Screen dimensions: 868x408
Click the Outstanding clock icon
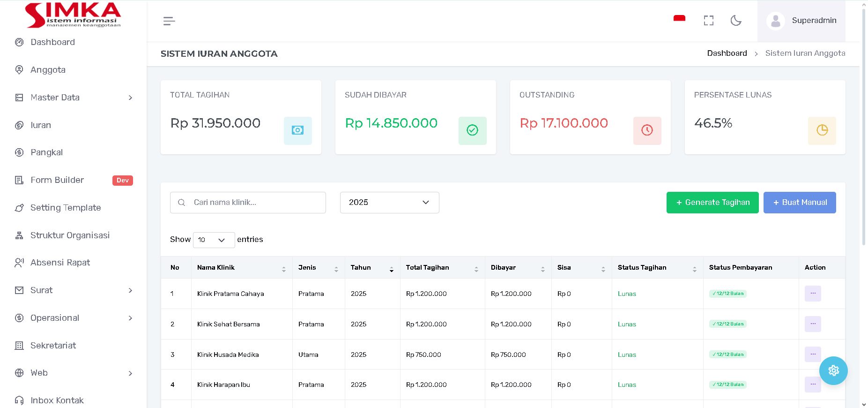pos(647,130)
